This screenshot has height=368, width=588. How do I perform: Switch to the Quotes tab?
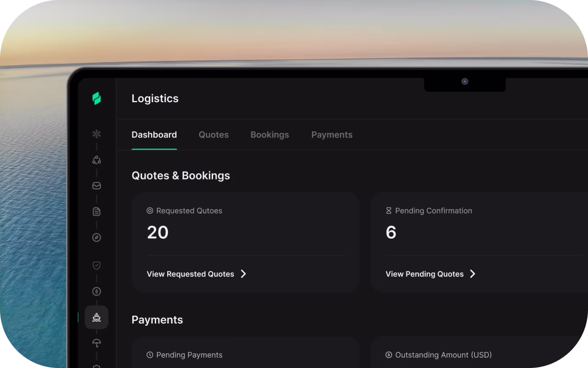(x=214, y=135)
